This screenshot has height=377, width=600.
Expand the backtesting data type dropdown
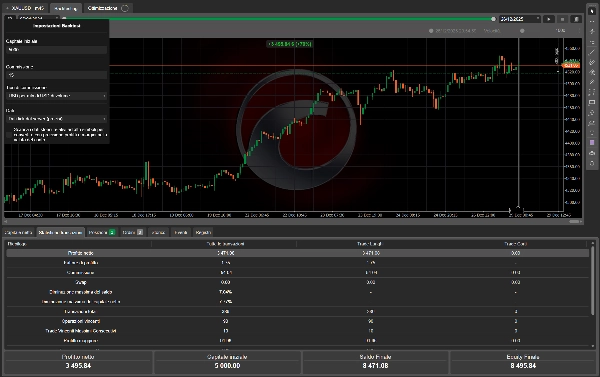click(56, 96)
